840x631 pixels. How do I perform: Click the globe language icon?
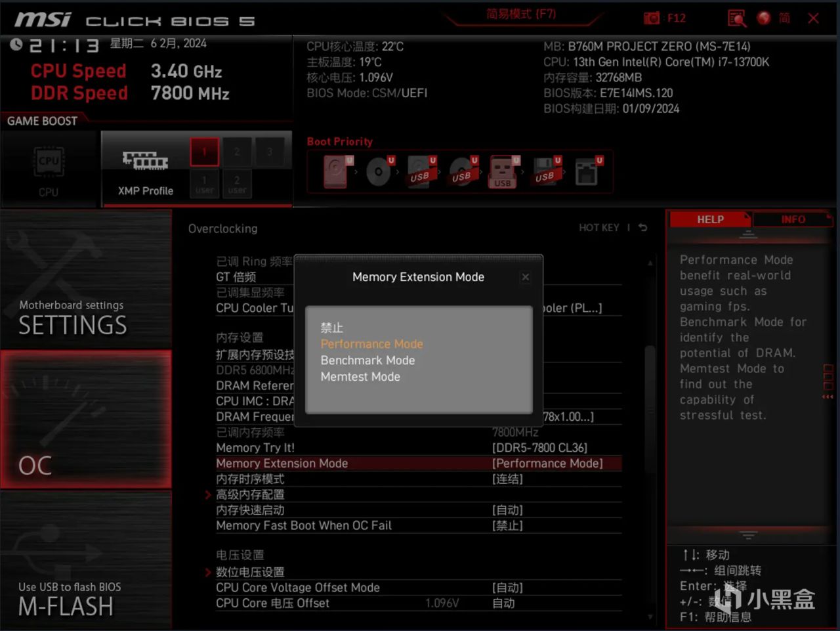click(x=763, y=18)
